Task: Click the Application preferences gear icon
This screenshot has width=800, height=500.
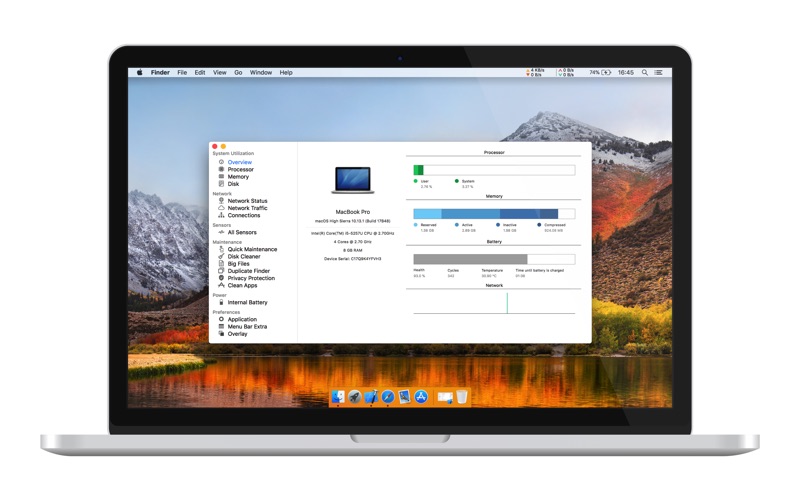Action: click(221, 319)
